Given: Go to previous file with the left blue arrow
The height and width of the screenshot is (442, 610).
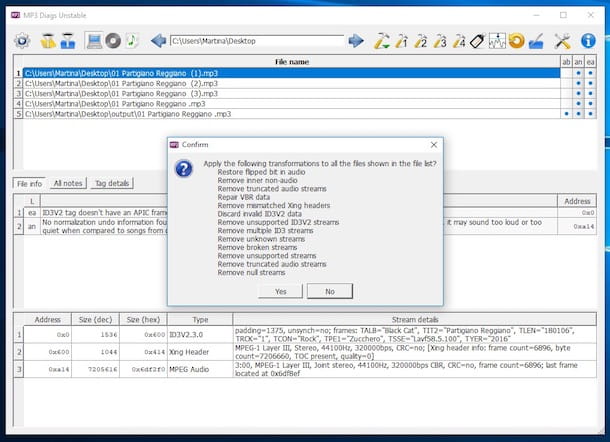Looking at the screenshot, I should [x=158, y=40].
